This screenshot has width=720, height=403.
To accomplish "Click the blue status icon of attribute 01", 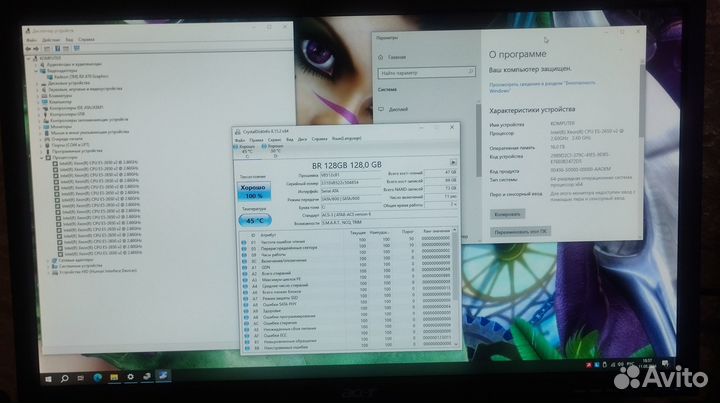I will click(244, 243).
